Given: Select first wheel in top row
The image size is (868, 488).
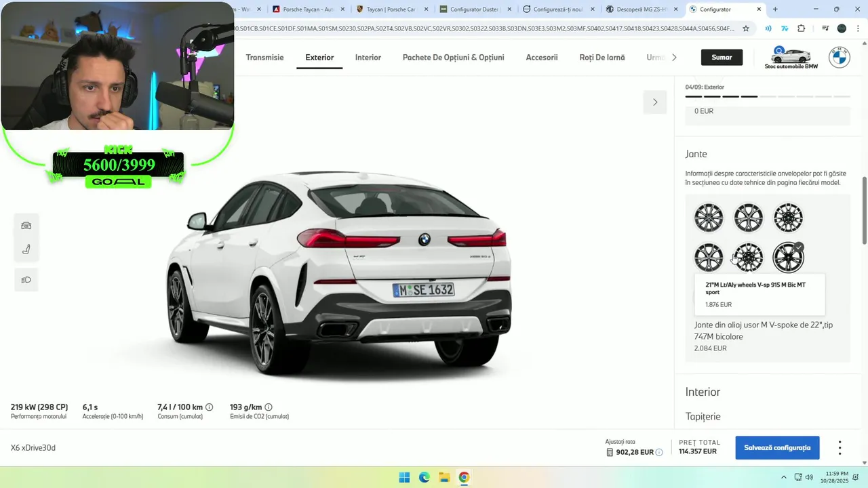Looking at the screenshot, I should (x=709, y=218).
